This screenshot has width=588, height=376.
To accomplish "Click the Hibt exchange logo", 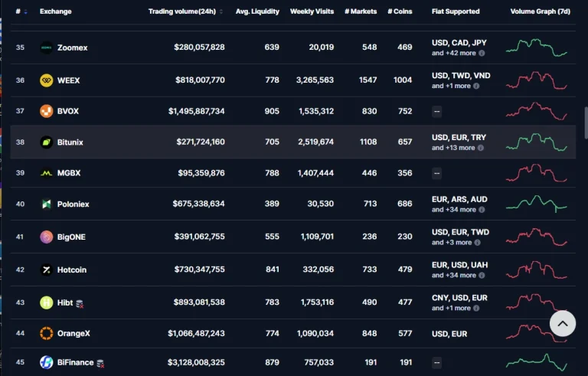I will [x=47, y=302].
